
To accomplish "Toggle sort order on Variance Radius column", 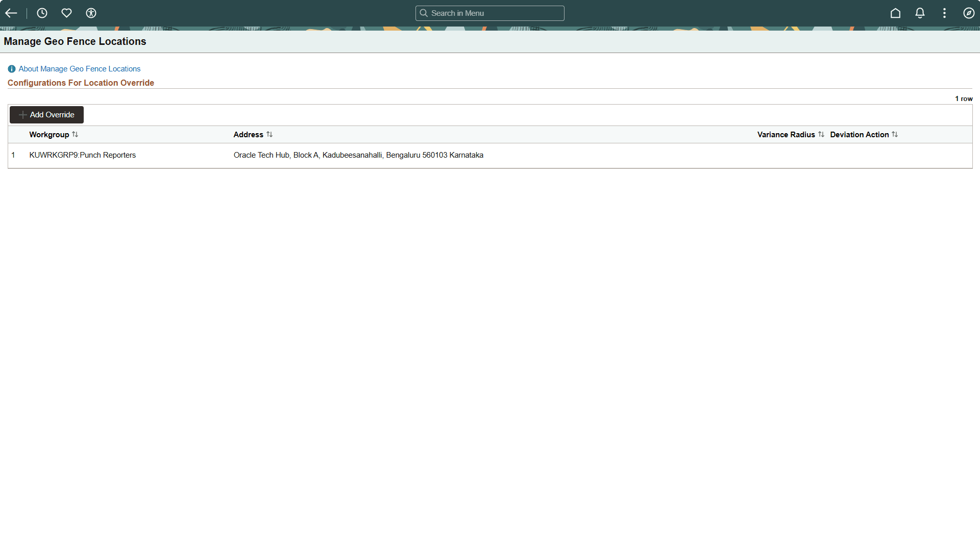I will (x=821, y=134).
